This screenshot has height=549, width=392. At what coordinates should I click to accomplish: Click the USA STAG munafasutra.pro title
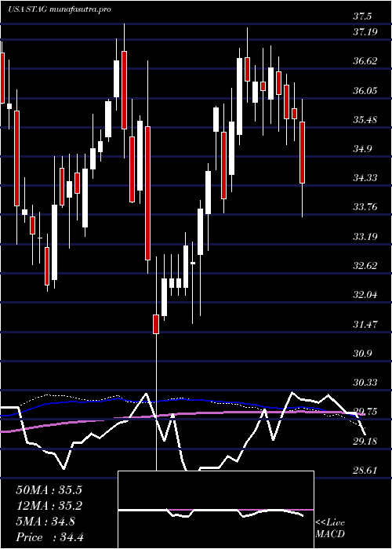[x=59, y=9]
